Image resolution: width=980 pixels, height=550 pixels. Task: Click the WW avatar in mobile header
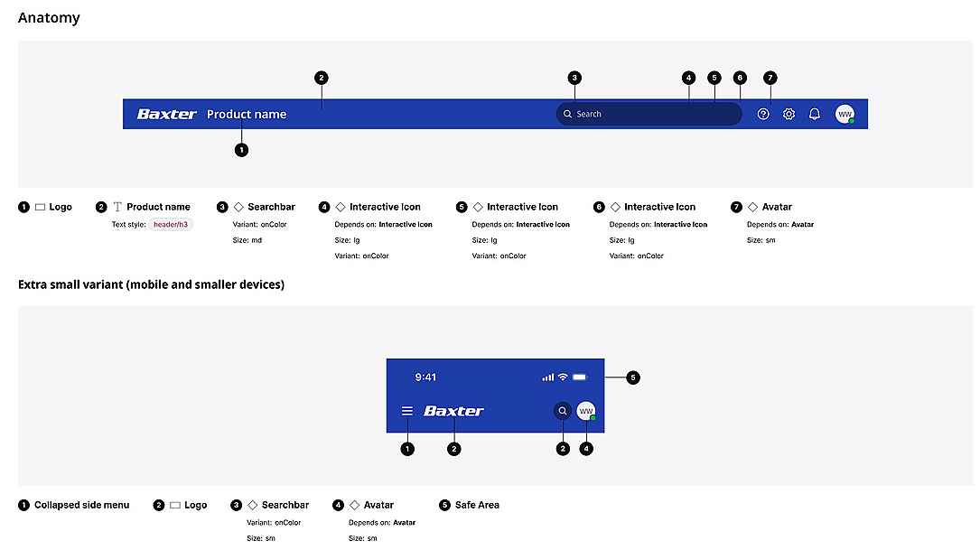(x=586, y=411)
